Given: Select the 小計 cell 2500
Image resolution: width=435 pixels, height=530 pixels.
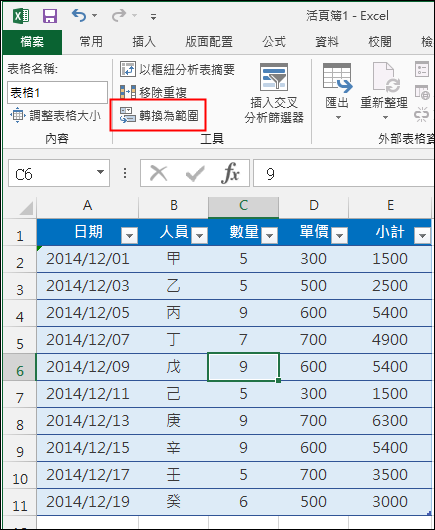Looking at the screenshot, I should 390,286.
